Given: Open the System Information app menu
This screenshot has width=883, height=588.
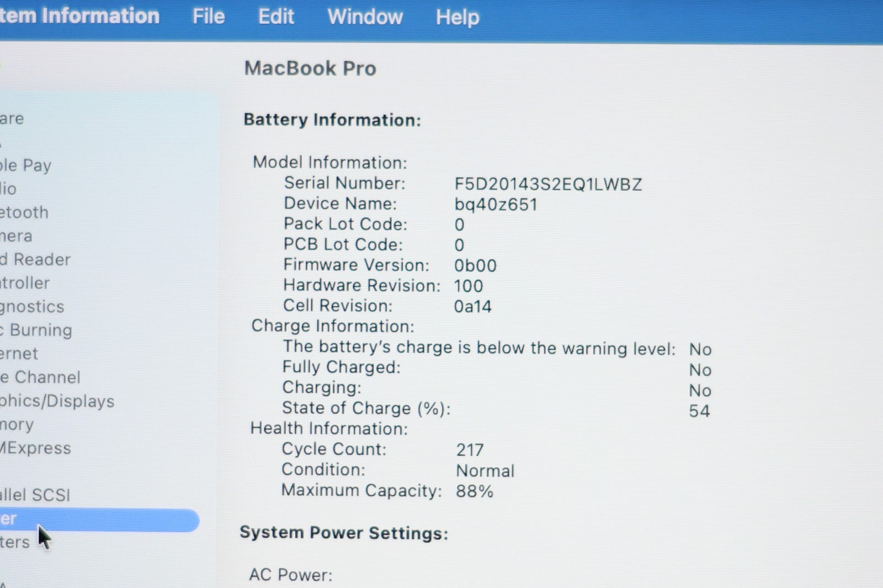Looking at the screenshot, I should click(x=79, y=15).
